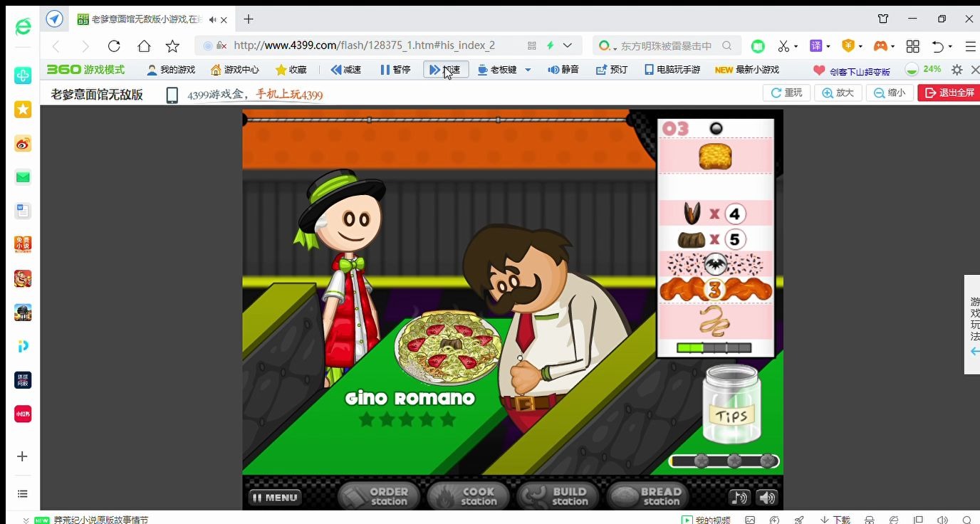Viewport: 980px width, 524px height.
Task: Click the order ticket 03
Action: pos(715,237)
